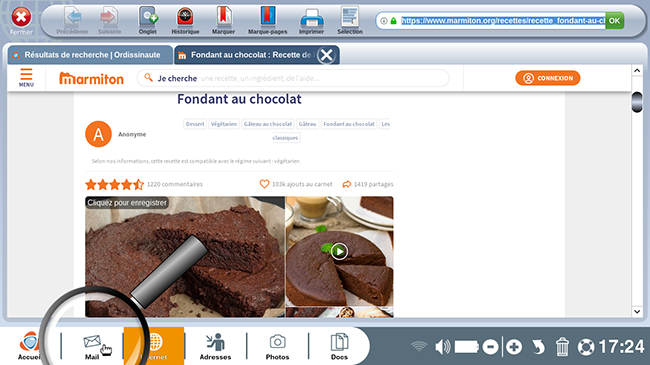Show site info via the lock icon
This screenshot has height=365, width=650.
click(393, 21)
